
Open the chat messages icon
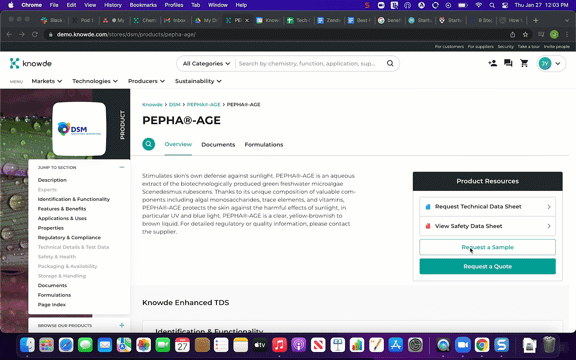click(x=508, y=63)
